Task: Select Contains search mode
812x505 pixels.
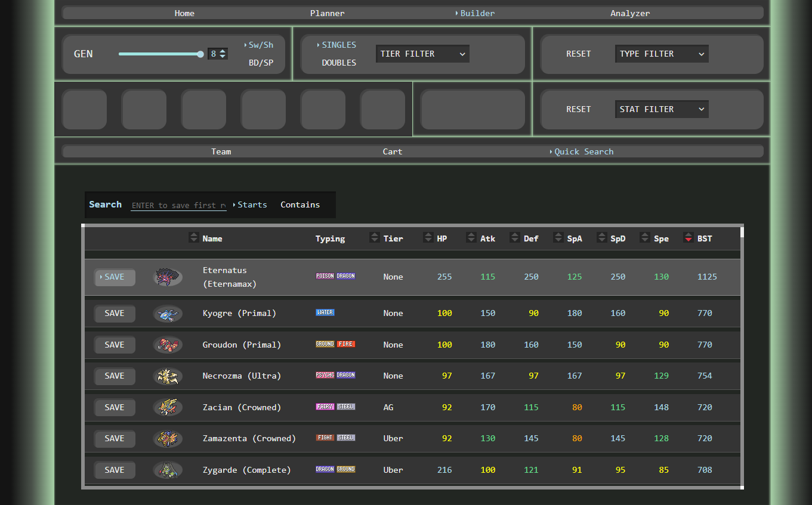Action: point(300,205)
